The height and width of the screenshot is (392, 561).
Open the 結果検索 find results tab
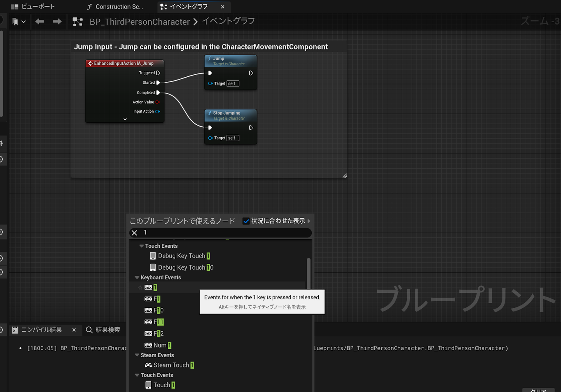point(103,330)
